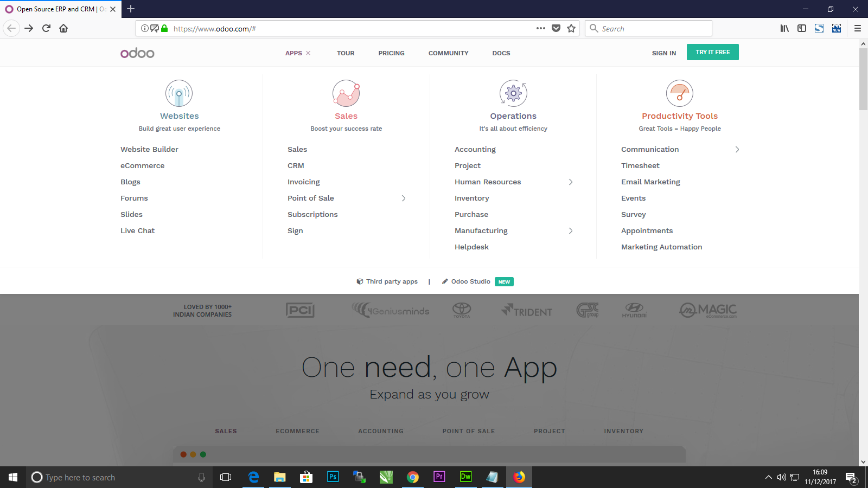This screenshot has width=868, height=488.
Task: Open the Firefox Library icon
Action: 784,28
